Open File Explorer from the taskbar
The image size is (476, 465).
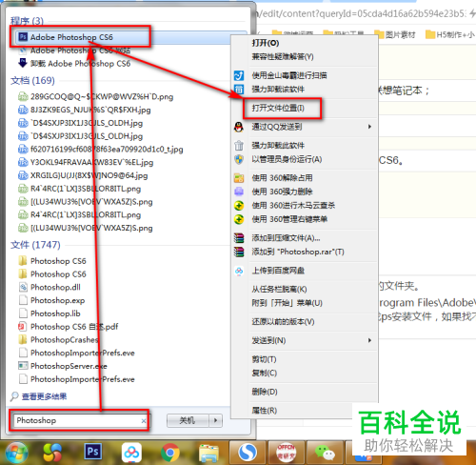(208, 453)
